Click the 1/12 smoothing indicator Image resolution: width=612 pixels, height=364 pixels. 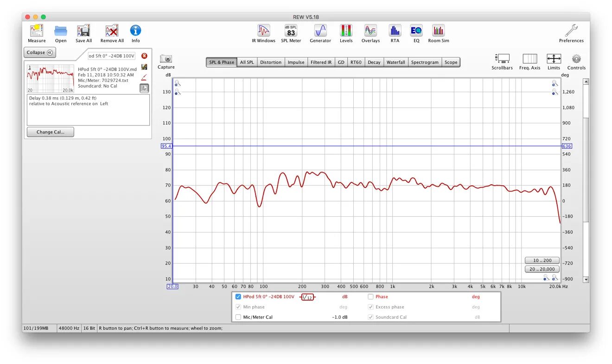[x=307, y=297]
